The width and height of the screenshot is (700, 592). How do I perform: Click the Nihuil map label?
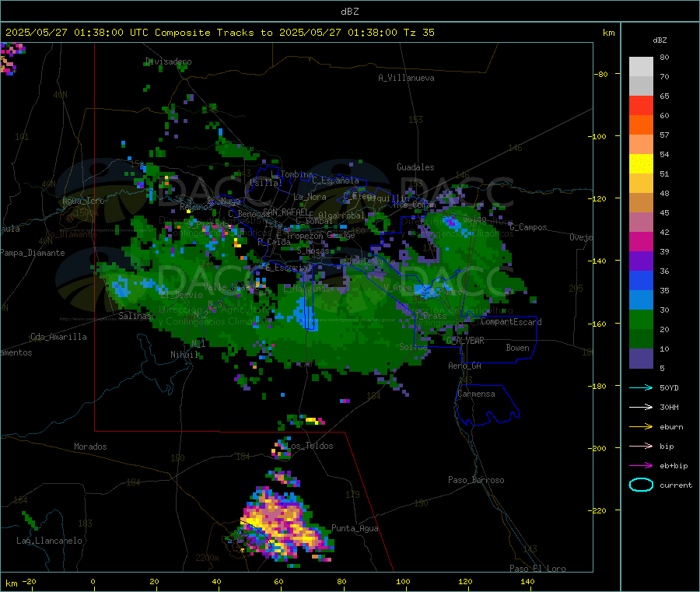pyautogui.click(x=184, y=355)
